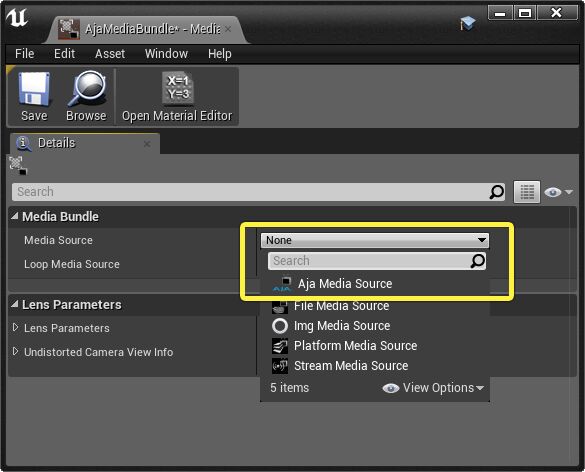Click the Aja Media Source icon
Screen dimensions: 585x472
tap(282, 284)
